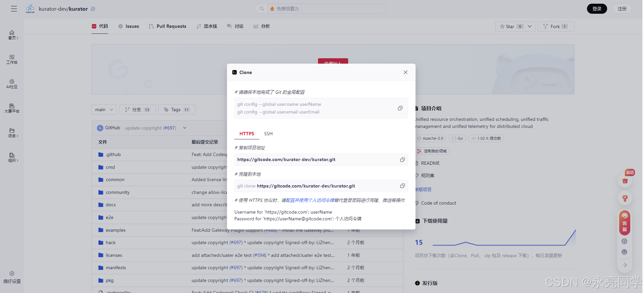Open the 代码 tab
Viewport: 644px width, 293px height.
pyautogui.click(x=100, y=26)
